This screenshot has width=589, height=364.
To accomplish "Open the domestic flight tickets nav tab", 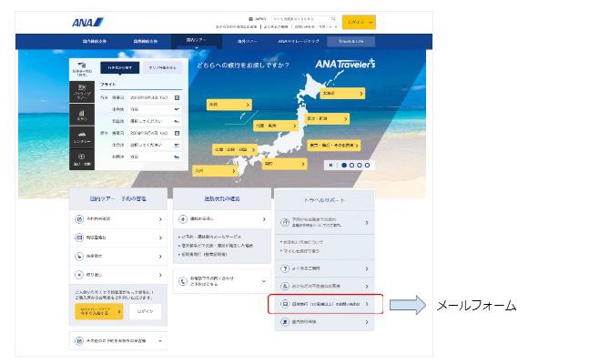I will pos(95,41).
